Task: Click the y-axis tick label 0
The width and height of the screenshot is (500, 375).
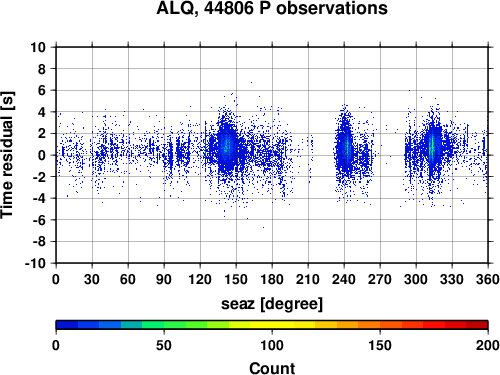Action: [x=42, y=155]
